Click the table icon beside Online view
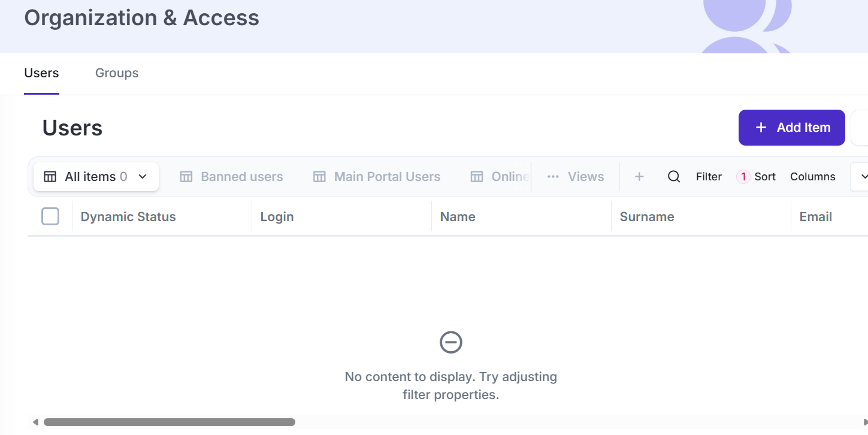Image resolution: width=868 pixels, height=435 pixels. 477,177
